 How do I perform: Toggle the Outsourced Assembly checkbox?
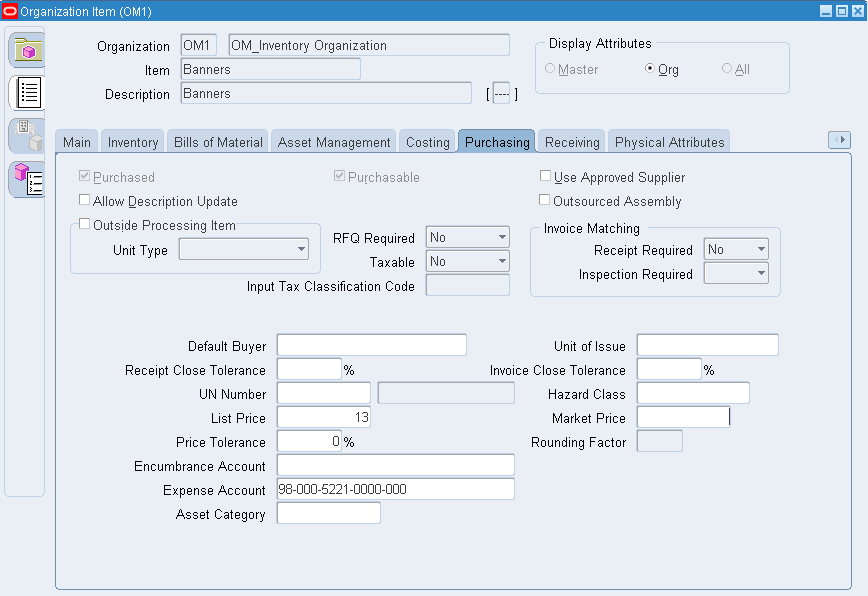click(545, 200)
